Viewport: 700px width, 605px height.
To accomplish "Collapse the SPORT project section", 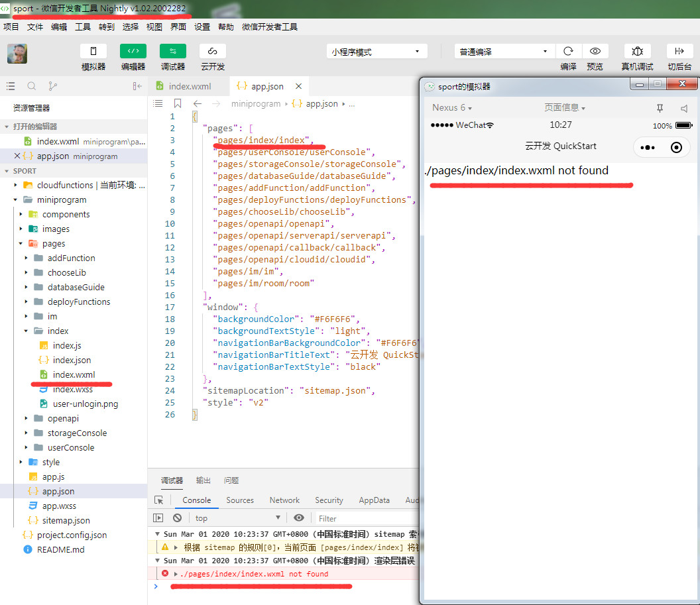I will (x=7, y=171).
